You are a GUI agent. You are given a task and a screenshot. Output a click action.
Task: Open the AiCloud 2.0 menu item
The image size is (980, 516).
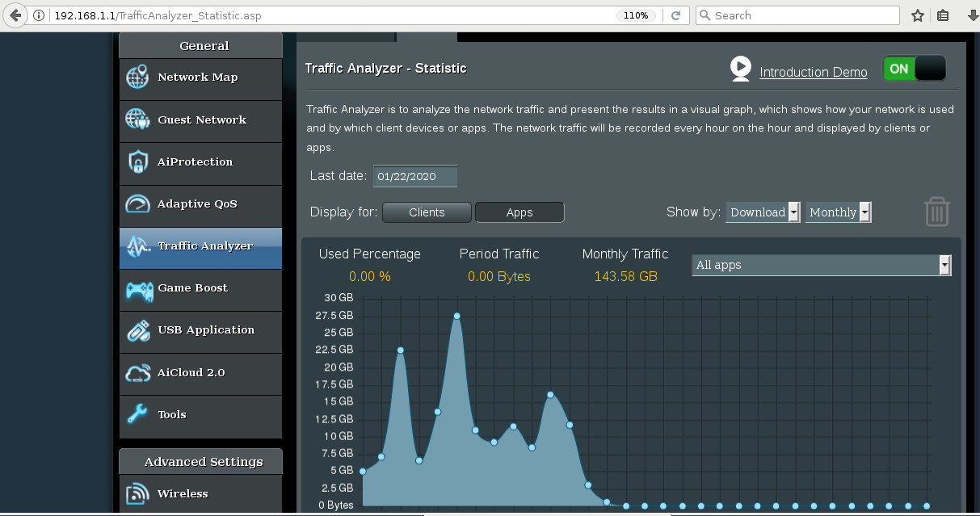pos(200,373)
